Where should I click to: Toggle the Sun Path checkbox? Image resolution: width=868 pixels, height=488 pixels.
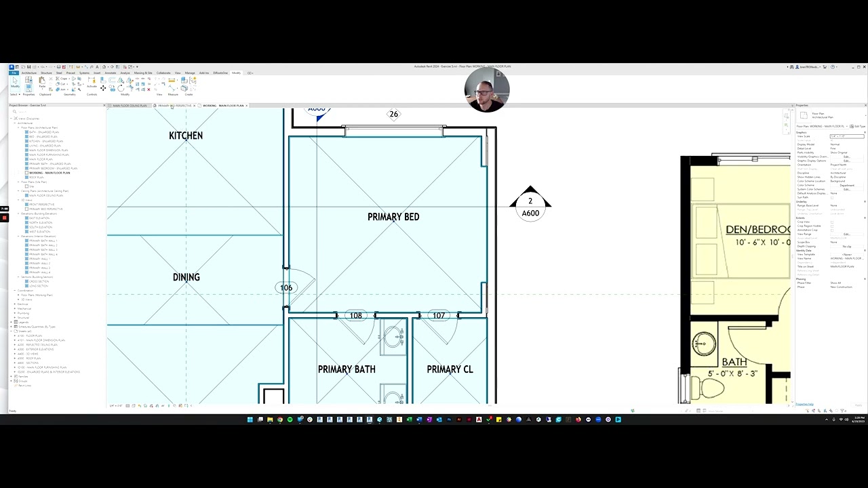pyautogui.click(x=832, y=197)
